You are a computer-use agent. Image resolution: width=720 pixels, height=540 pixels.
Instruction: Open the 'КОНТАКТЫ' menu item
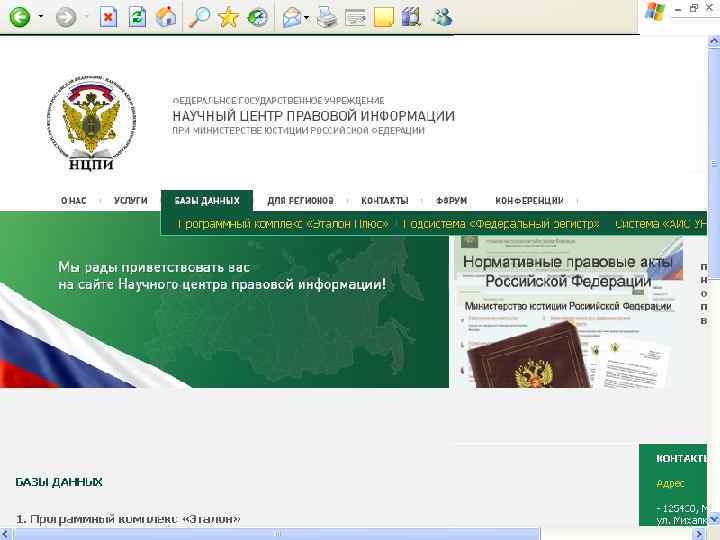click(384, 201)
